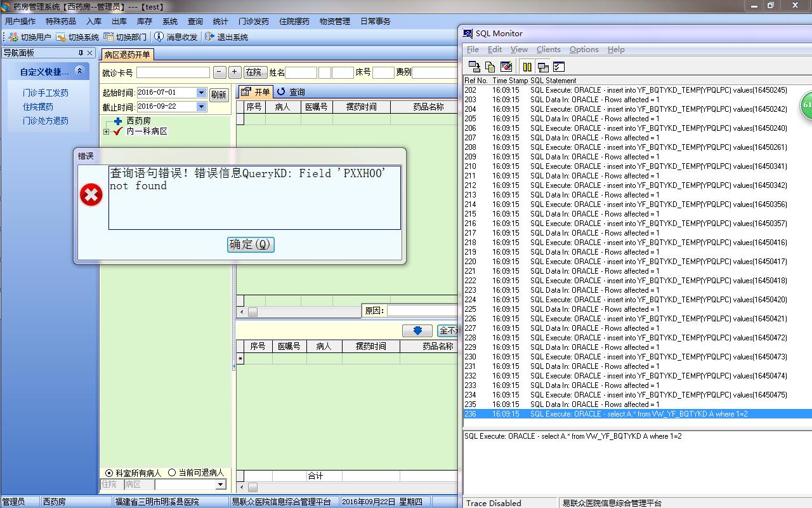Close the 导航面板 navigation panel

point(90,53)
